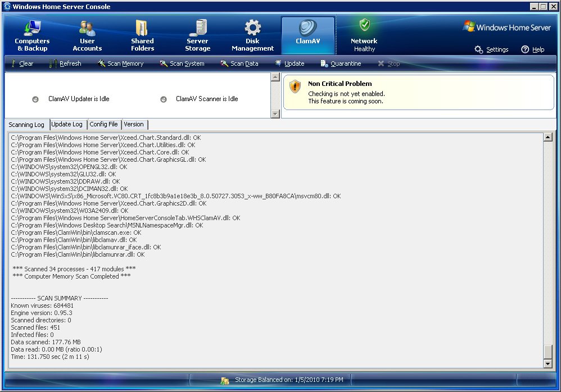
Task: Click the 'Non Critical Problem' heading
Action: pos(340,84)
